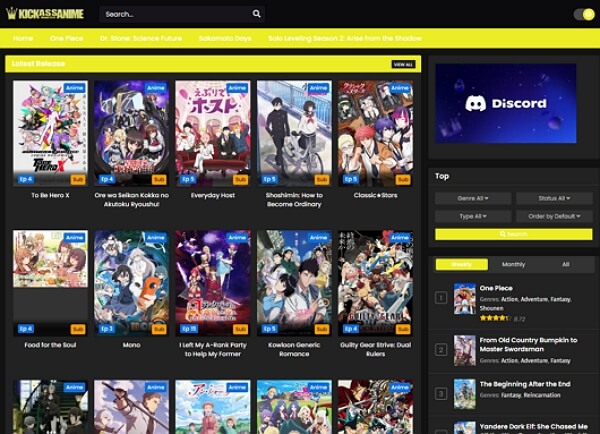Expand the Order by Default dropdown
Viewport: 600px width, 434px height.
click(x=554, y=216)
